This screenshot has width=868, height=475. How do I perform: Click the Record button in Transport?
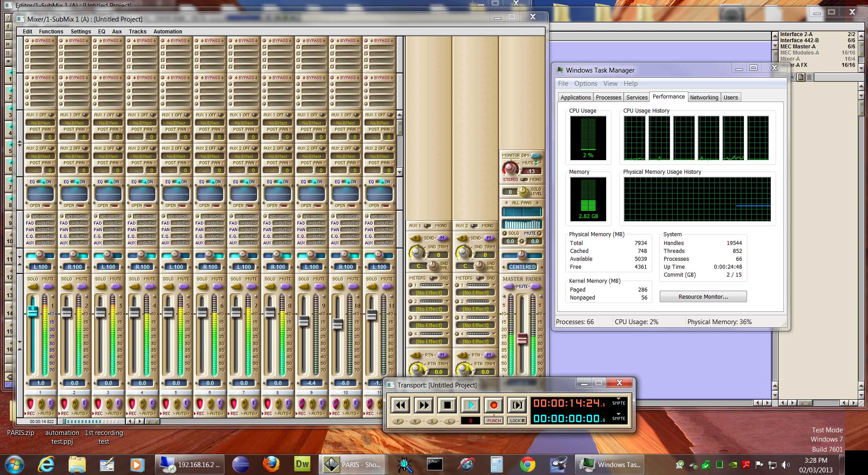494,405
